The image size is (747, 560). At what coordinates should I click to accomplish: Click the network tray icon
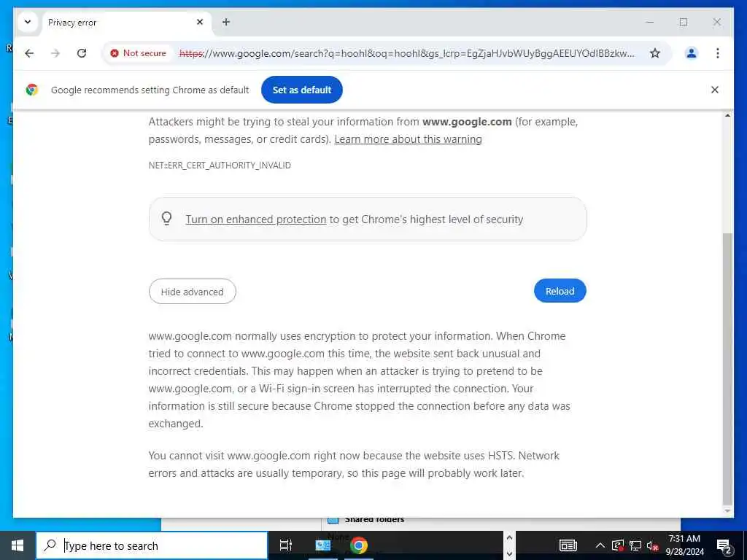click(635, 545)
